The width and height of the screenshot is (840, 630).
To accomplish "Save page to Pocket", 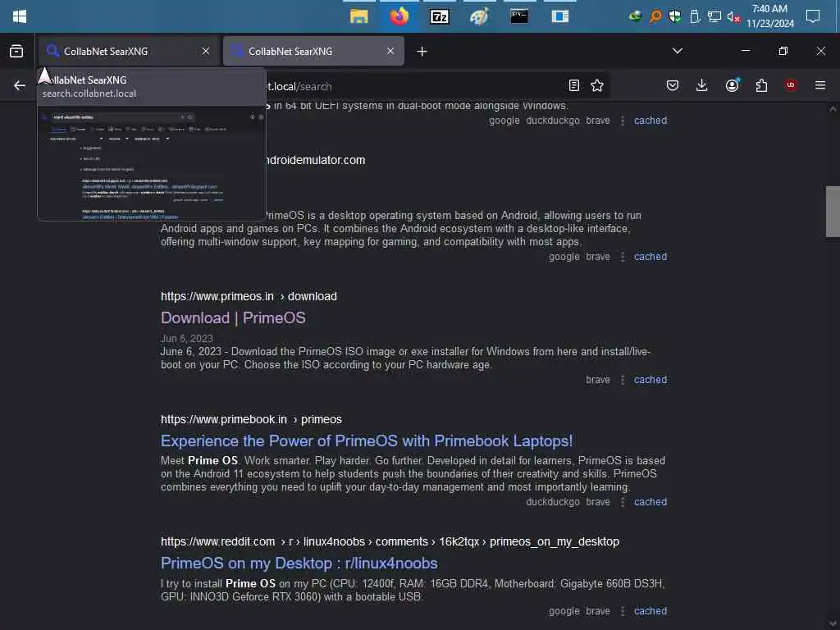I will (x=673, y=85).
